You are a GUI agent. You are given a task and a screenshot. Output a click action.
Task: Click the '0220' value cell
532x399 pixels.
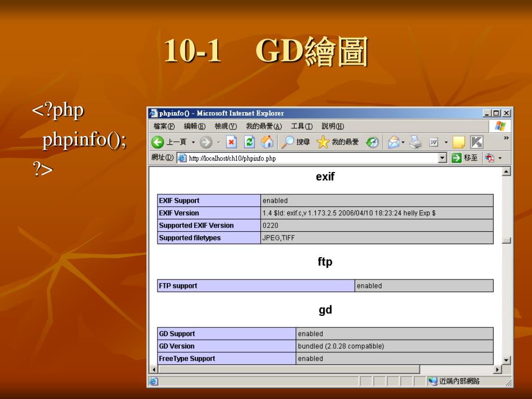(x=377, y=225)
